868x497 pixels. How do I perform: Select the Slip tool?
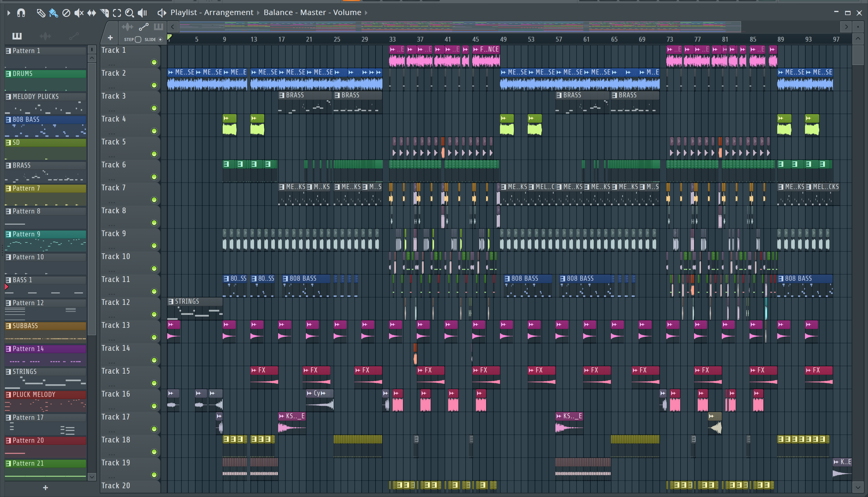click(x=91, y=13)
